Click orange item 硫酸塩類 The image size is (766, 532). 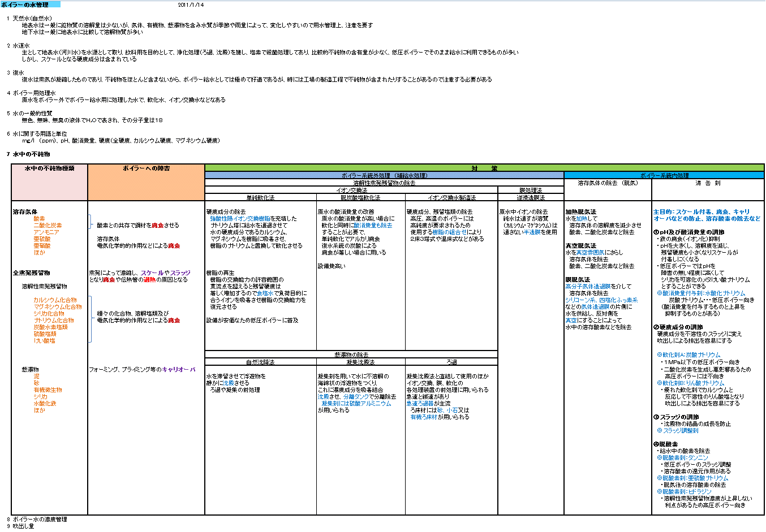pyautogui.click(x=45, y=334)
